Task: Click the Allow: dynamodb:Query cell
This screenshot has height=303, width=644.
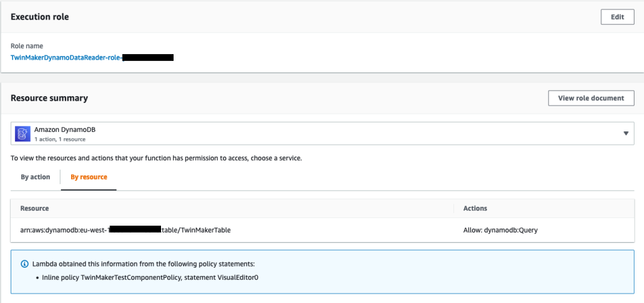Action: 500,230
